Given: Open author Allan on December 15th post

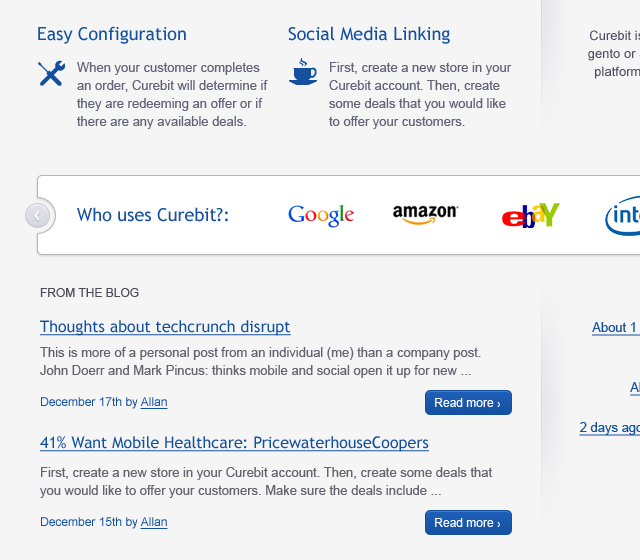Looking at the screenshot, I should (154, 522).
